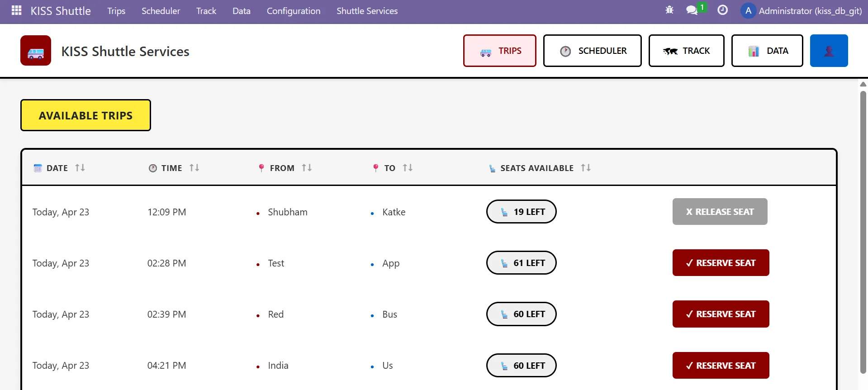The height and width of the screenshot is (390, 868).
Task: Click the clock icon beside TIME
Action: [x=153, y=168]
